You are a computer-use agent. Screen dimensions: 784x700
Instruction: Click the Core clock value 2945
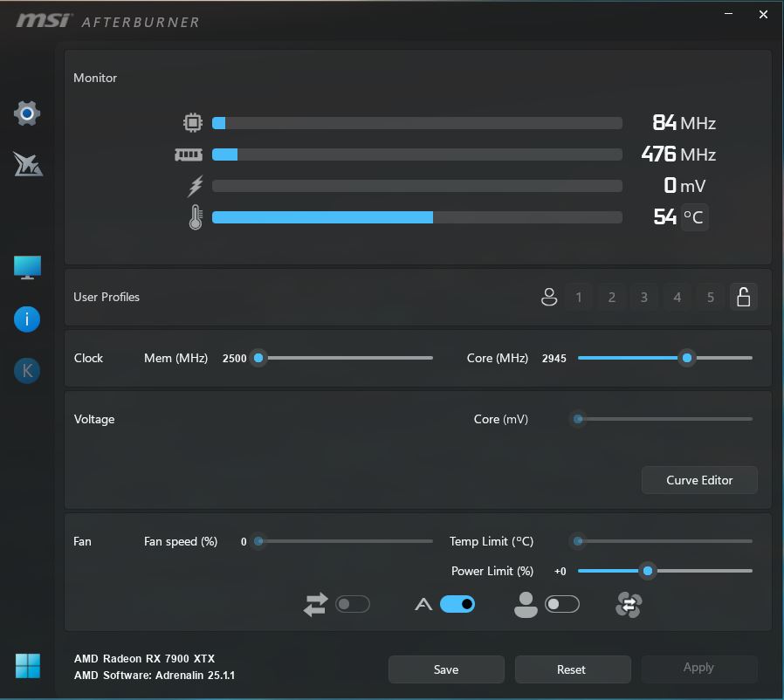tap(554, 359)
